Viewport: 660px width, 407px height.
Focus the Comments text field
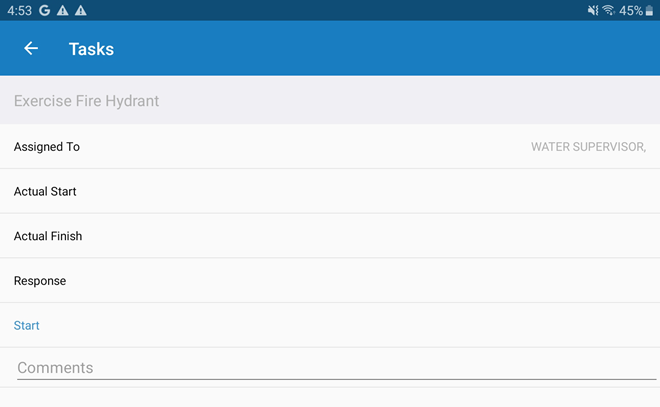[x=336, y=367]
